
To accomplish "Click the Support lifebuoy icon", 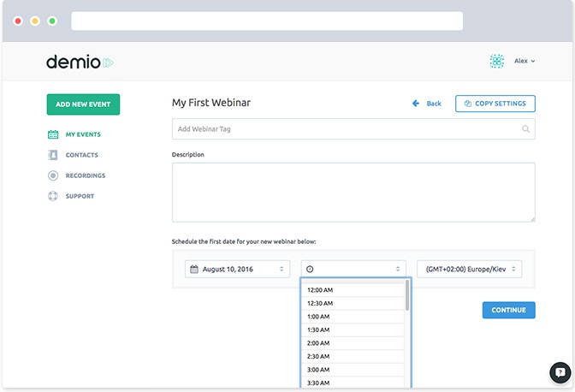I will coord(53,196).
